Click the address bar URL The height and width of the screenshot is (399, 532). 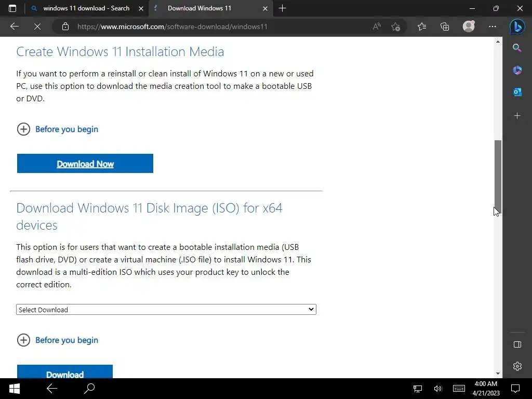[x=172, y=26]
